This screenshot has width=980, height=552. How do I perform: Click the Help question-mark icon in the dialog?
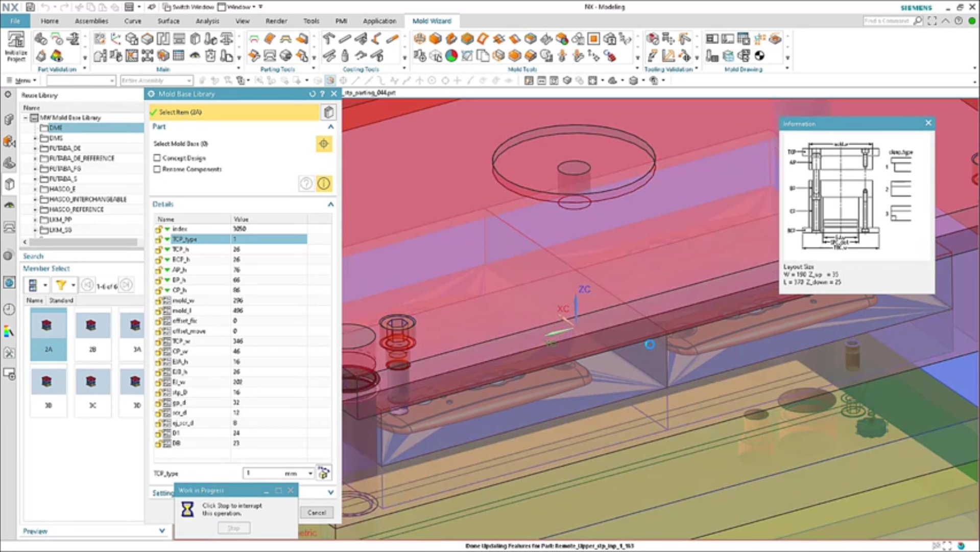[x=321, y=94]
